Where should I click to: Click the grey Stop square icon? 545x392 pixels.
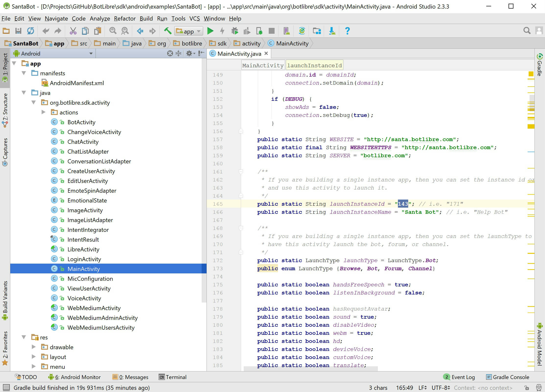[x=271, y=31]
